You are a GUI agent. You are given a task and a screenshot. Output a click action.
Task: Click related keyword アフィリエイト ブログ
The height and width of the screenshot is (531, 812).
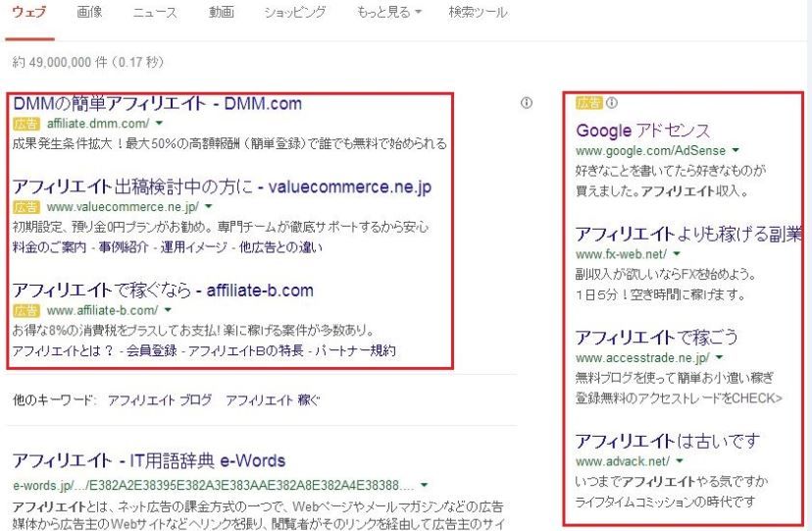[160, 399]
